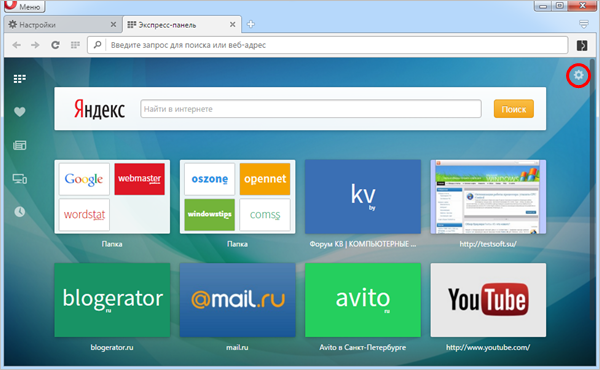Open comss tile in second folder
Image resolution: width=600 pixels, height=370 pixels.
click(265, 215)
